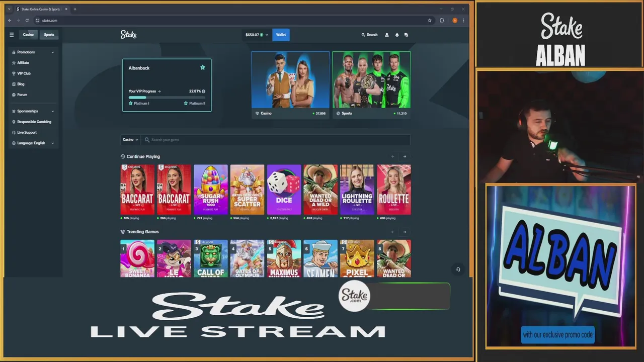Image resolution: width=644 pixels, height=362 pixels.
Task: Select the Sports tab in sidebar
Action: (x=49, y=35)
